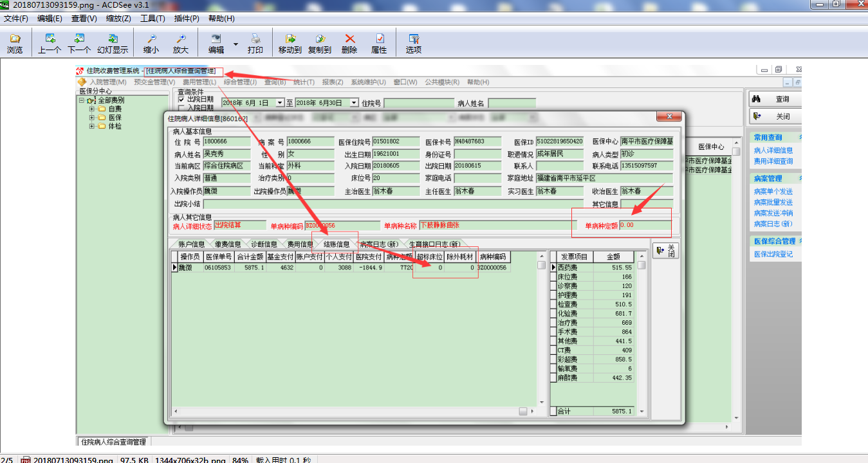The width and height of the screenshot is (868, 463).
Task: Switch to the 账户信息 tab
Action: (192, 244)
